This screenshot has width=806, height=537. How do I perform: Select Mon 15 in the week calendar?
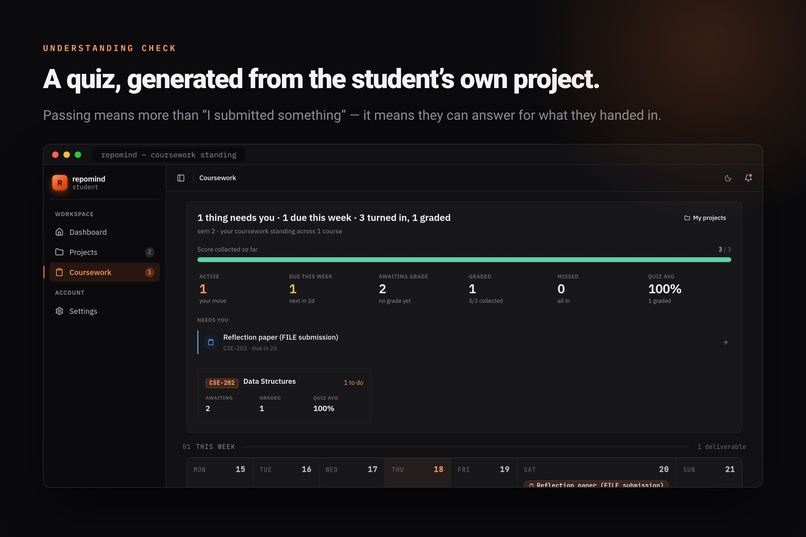point(219,472)
